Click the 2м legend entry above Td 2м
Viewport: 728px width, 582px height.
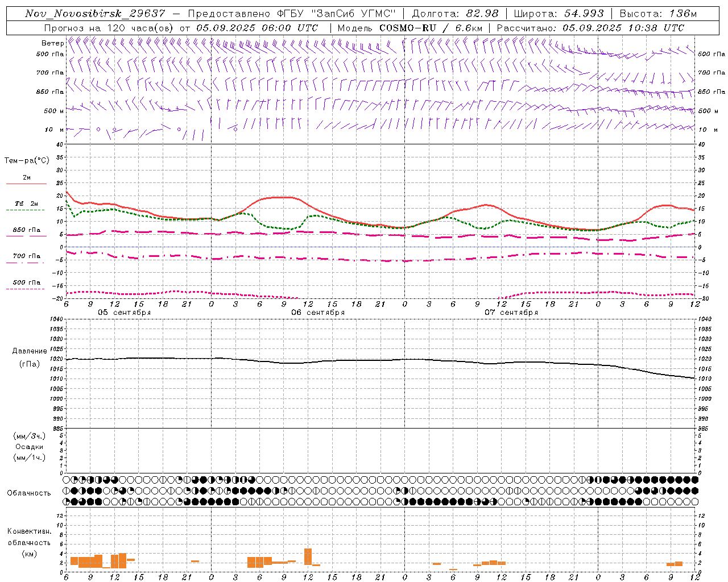click(27, 178)
